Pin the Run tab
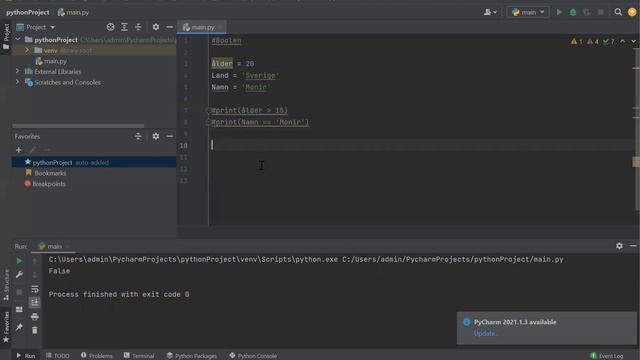Viewport: 640px width, 360px height. tap(19, 327)
